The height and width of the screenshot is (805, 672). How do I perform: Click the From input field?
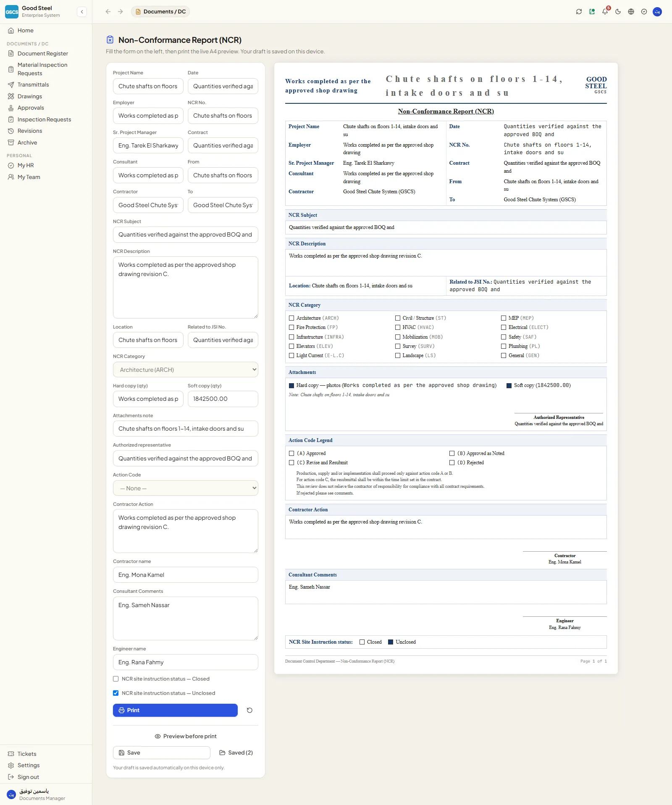point(223,175)
